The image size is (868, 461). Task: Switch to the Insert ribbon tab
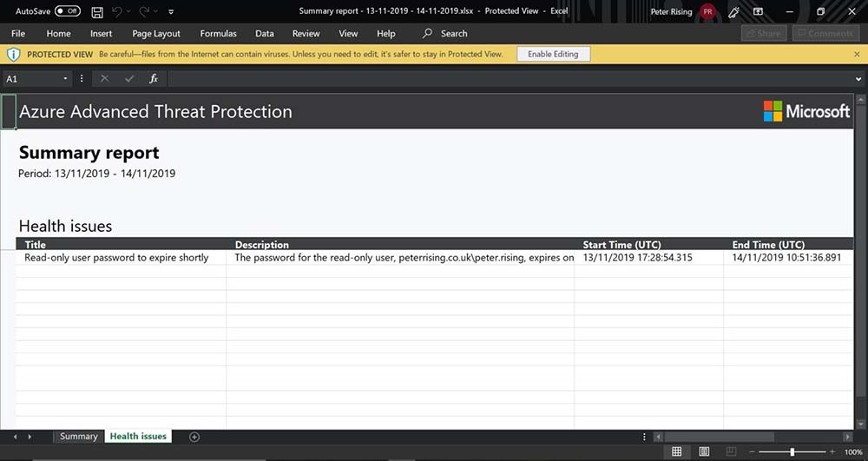102,33
